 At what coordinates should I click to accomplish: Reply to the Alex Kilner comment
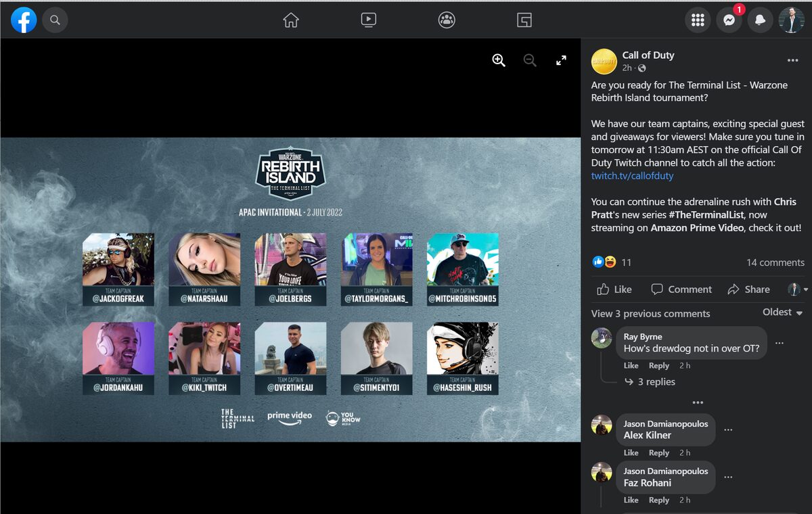pyautogui.click(x=659, y=453)
